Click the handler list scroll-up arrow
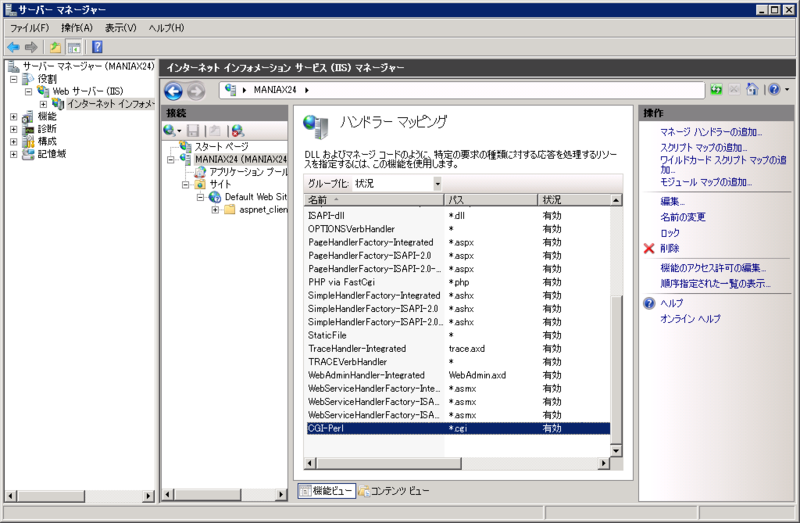Viewport: 800px width, 523px height. (616, 200)
